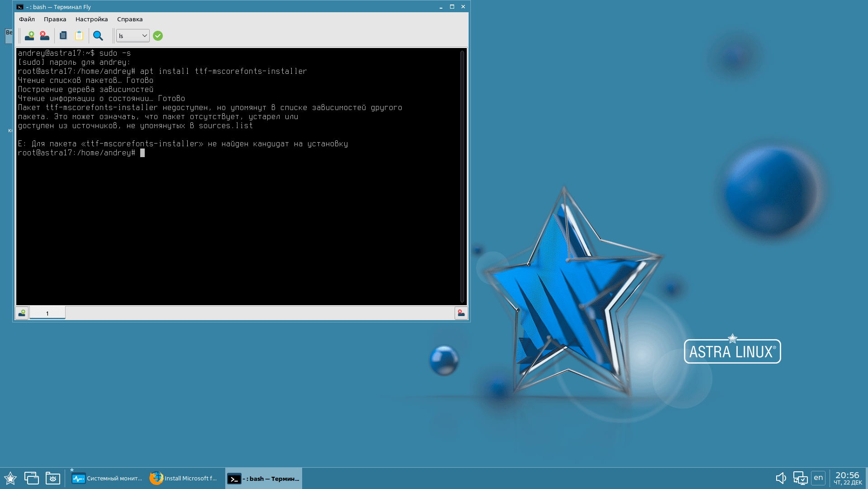Screen dimensions: 868x489
Task: Click the terminal's vertical scrollbar
Action: coord(462,177)
